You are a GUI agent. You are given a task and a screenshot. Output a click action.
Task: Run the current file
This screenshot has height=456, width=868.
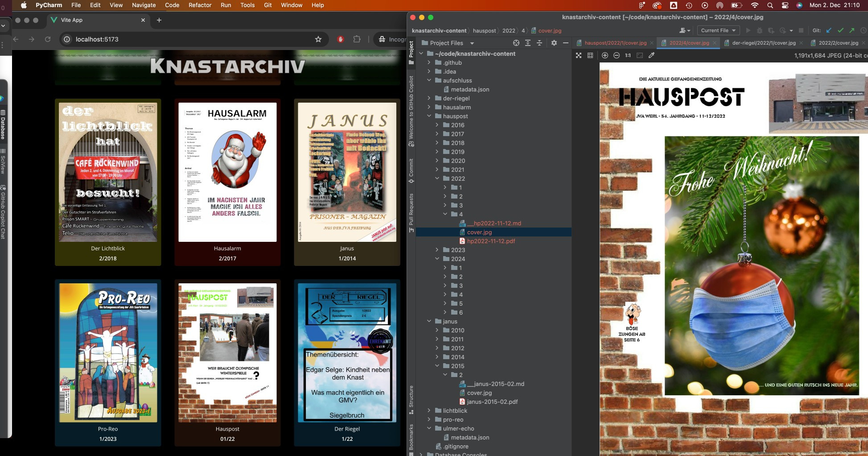[x=748, y=30]
